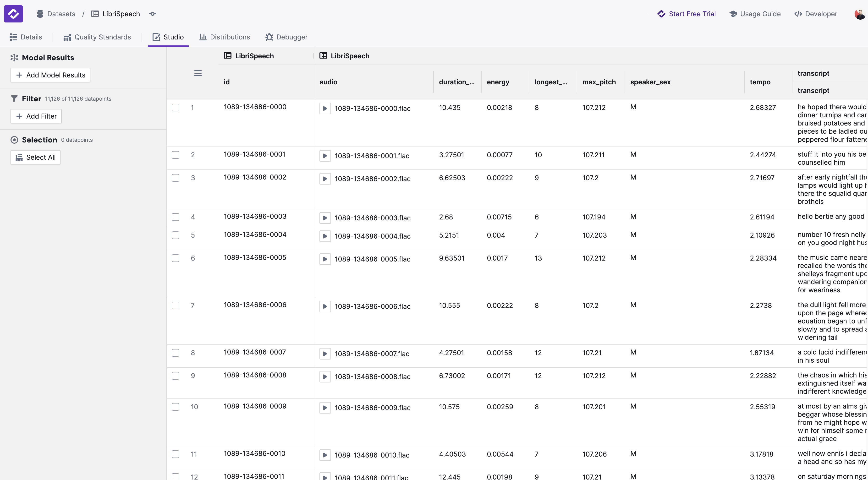
Task: Tick the checkbox on row 12
Action: tap(176, 477)
